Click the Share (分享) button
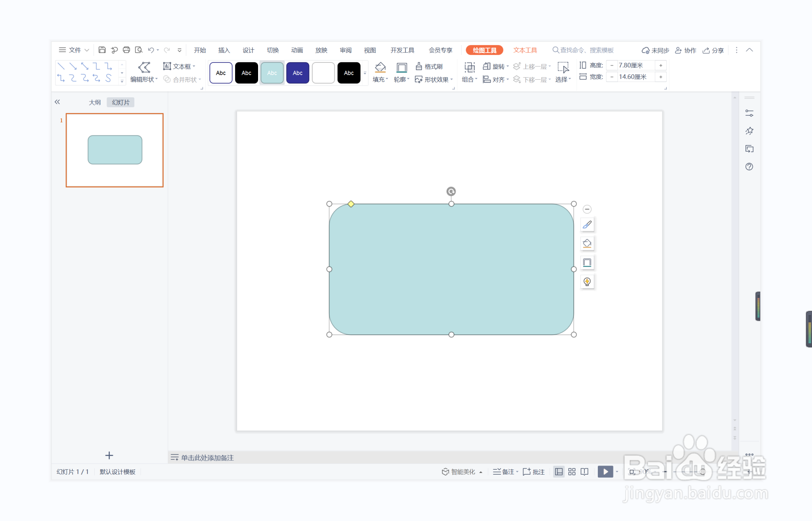812x521 pixels. pos(713,50)
